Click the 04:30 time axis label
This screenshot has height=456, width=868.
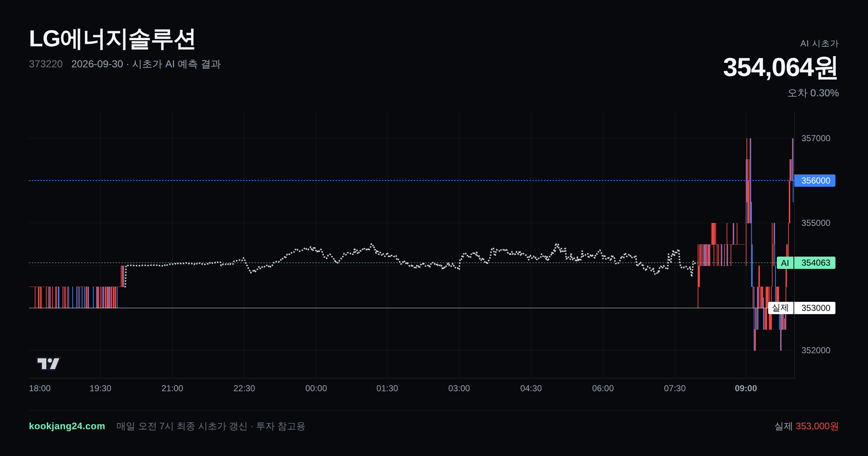click(531, 388)
